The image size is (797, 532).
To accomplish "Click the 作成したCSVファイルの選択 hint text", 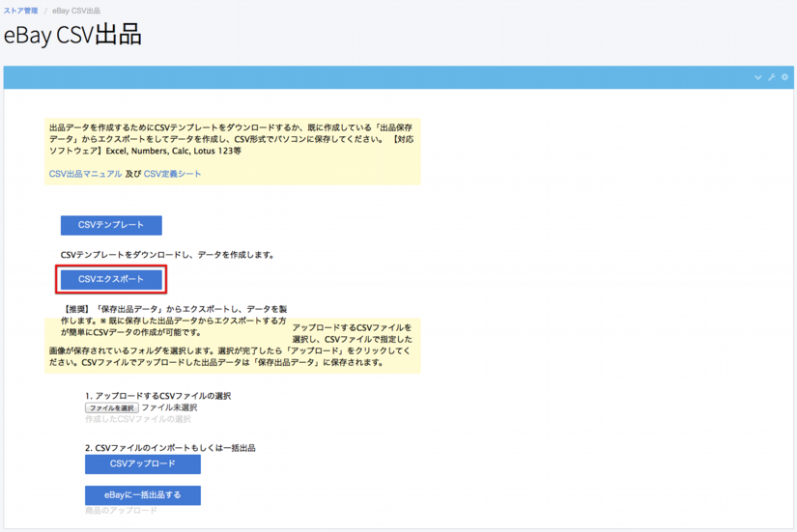I will (137, 420).
